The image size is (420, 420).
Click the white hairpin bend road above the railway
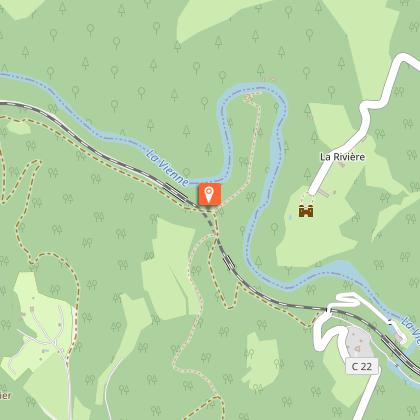349,299
